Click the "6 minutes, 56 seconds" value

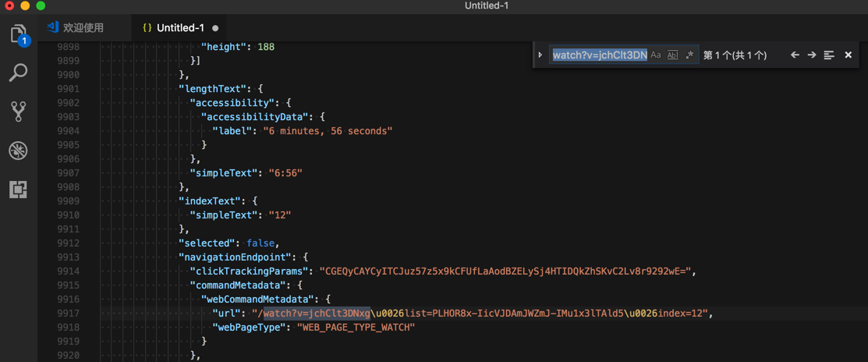click(328, 131)
